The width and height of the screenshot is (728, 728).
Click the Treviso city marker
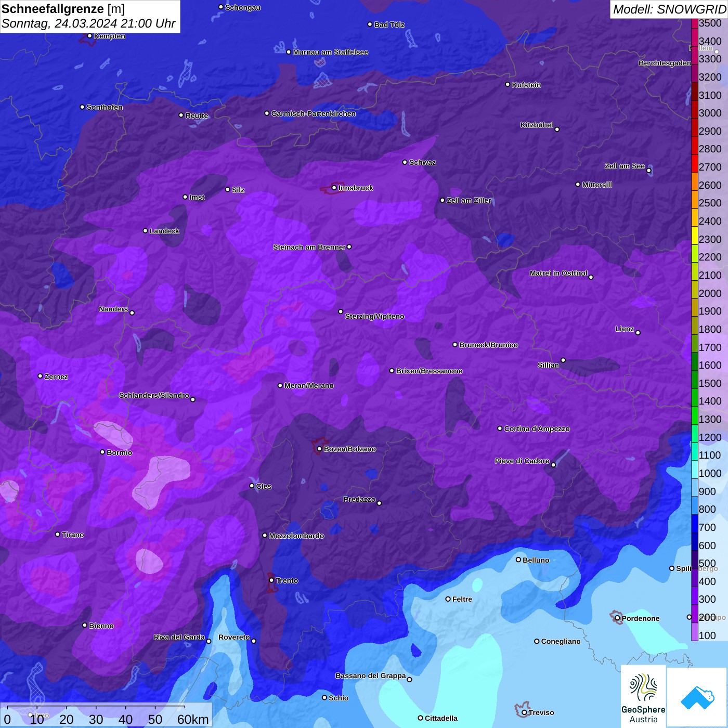point(524,712)
